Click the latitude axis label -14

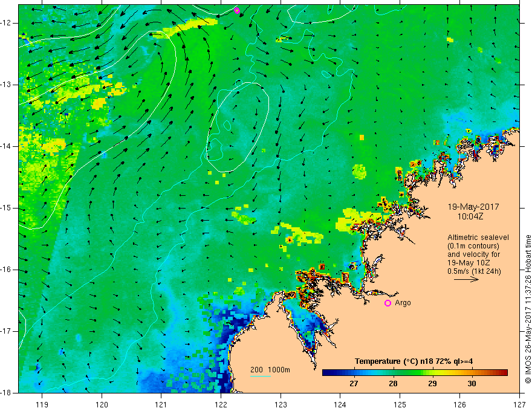pyautogui.click(x=7, y=146)
